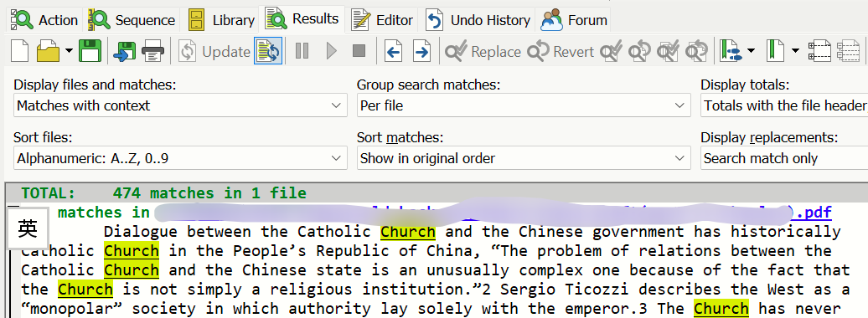Fold all results with plus-boxes icon
The width and height of the screenshot is (868, 318).
[820, 51]
